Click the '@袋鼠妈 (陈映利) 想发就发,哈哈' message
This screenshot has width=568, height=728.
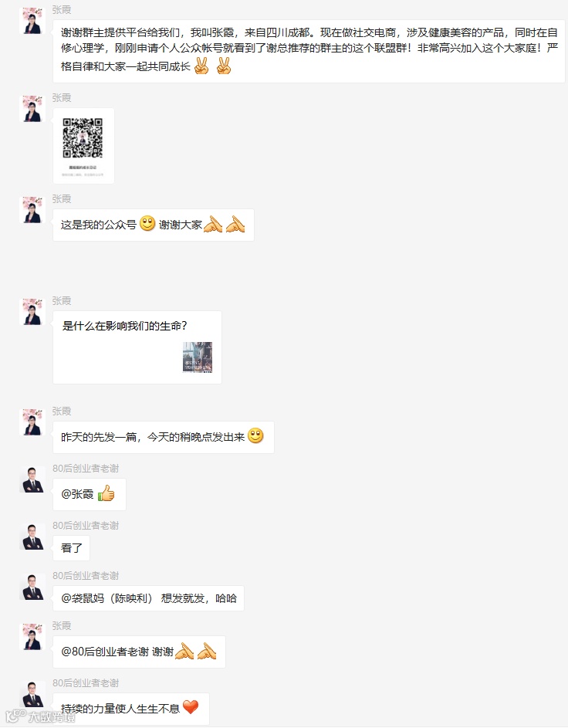[148, 598]
